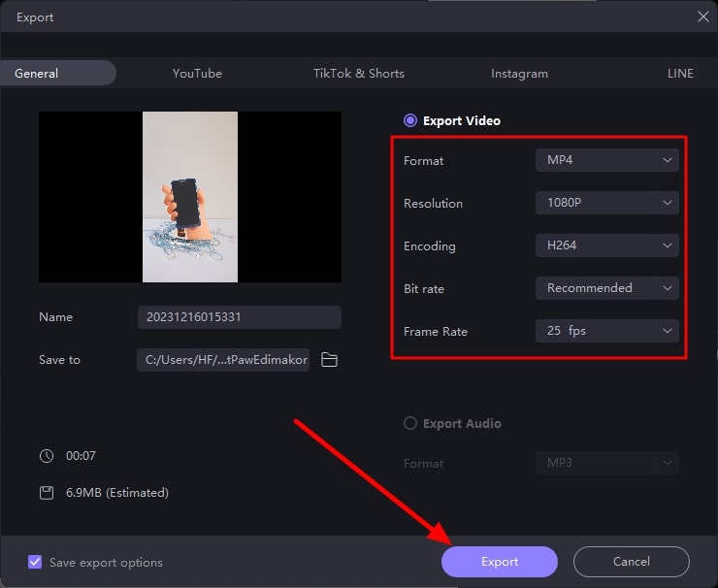
Task: Close the Export dialog with the X
Action: tap(702, 16)
